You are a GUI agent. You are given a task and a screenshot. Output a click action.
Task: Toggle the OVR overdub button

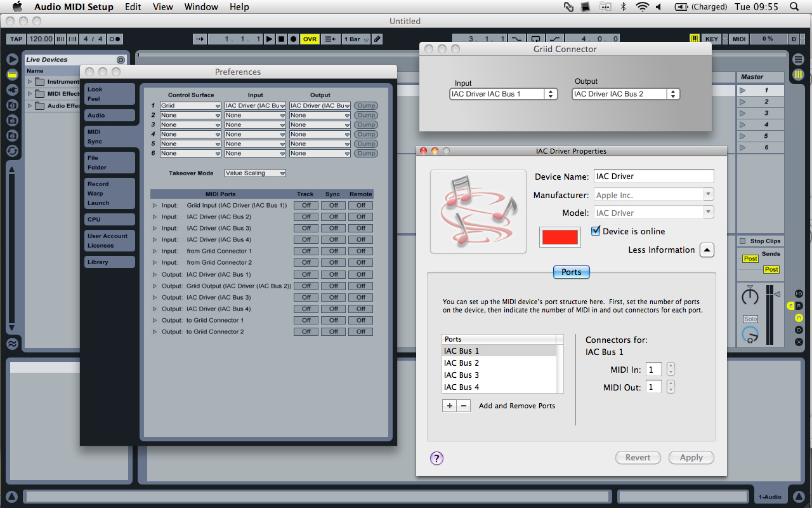coord(310,39)
